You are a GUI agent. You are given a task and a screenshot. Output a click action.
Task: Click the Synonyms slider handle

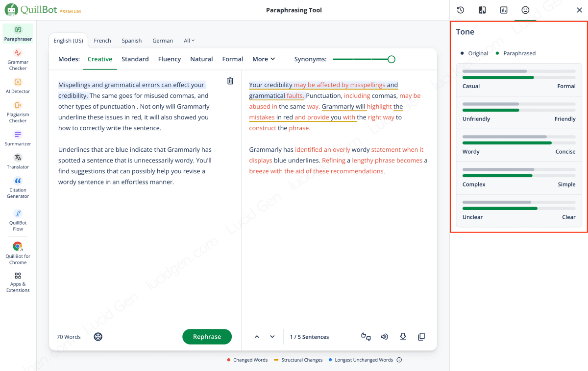(391, 59)
